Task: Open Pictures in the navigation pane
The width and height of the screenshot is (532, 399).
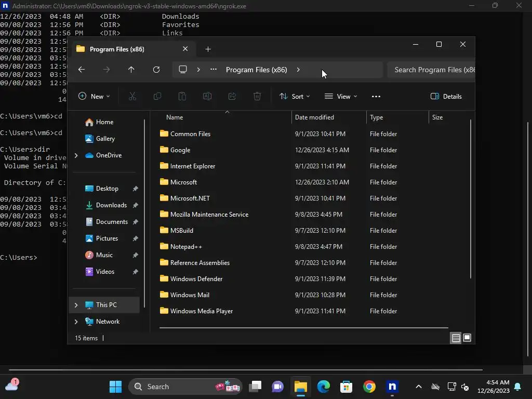Action: coord(107,238)
